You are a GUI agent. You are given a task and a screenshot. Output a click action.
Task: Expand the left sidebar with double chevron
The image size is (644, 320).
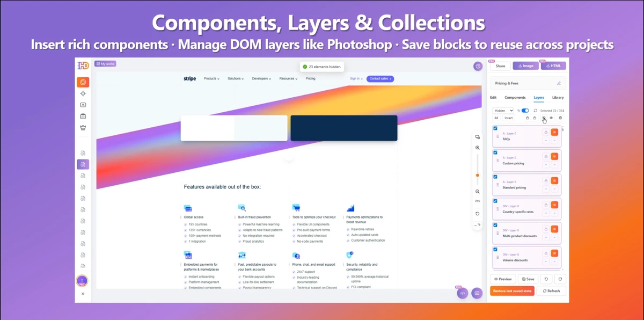[x=83, y=294]
